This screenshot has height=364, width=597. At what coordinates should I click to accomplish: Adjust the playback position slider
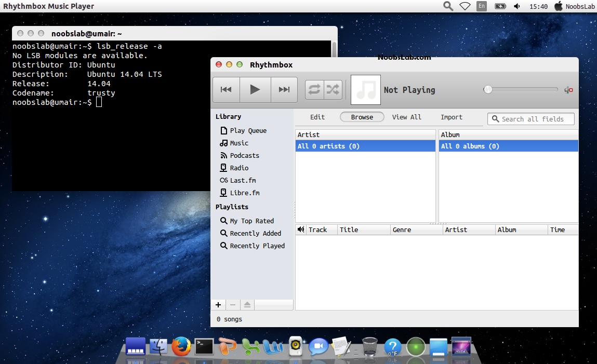521,90
